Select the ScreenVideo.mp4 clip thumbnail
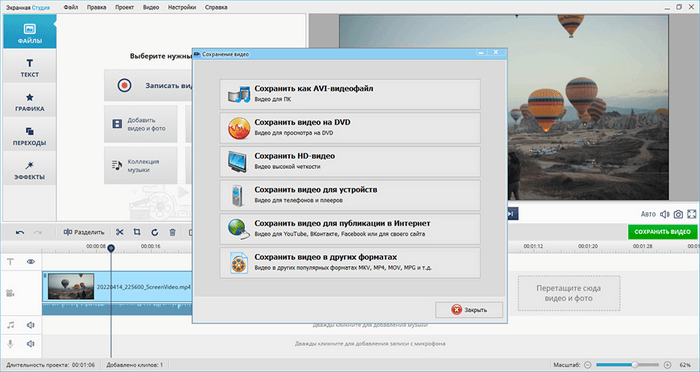The height and width of the screenshot is (372, 700). pos(71,286)
